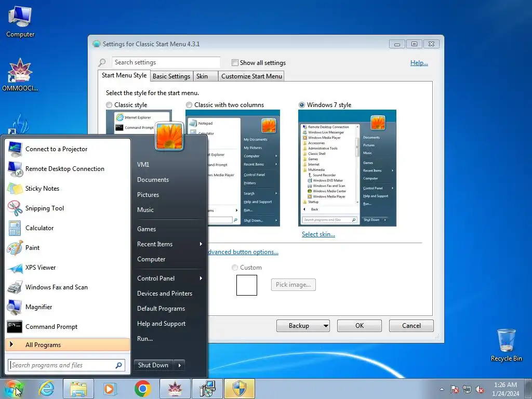This screenshot has height=399, width=532.
Task: Open Calculator icon in start menu
Action: tap(15, 228)
